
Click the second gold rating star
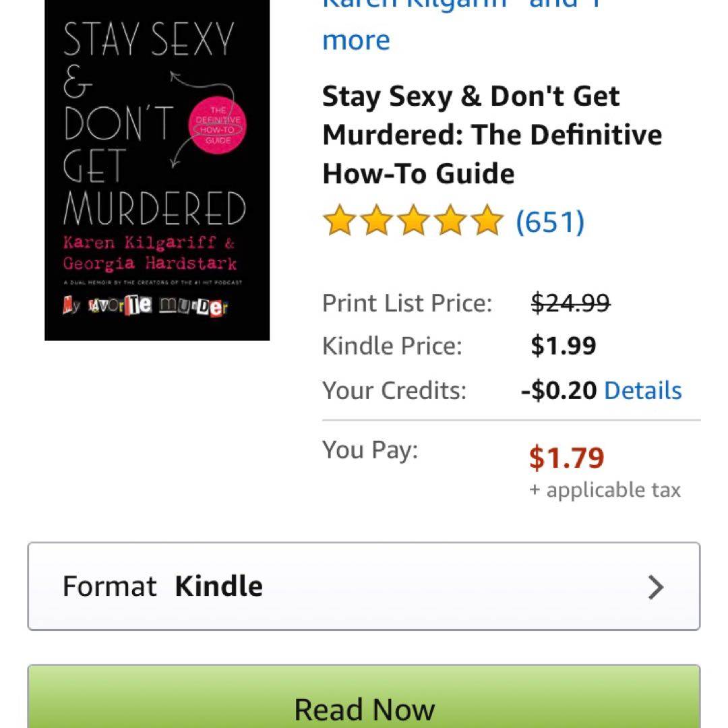pos(377,220)
